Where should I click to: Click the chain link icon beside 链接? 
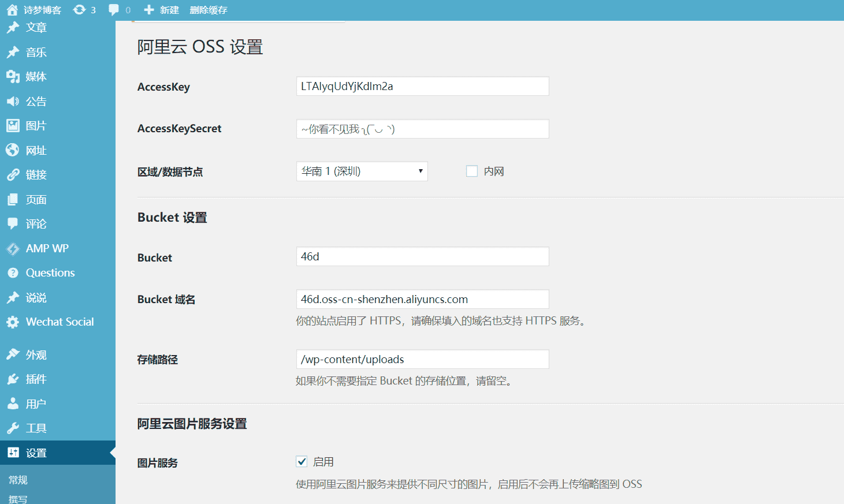click(13, 174)
